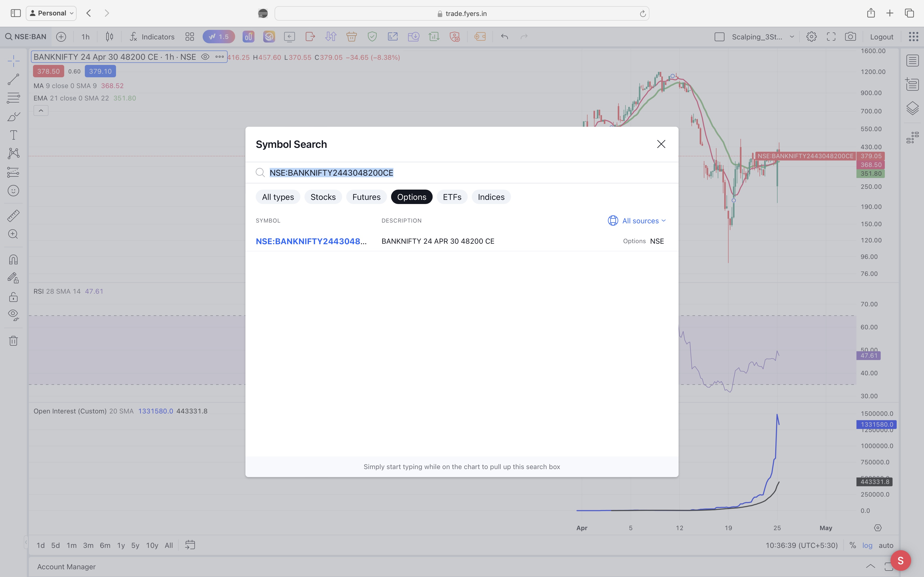Toggle BANKNIFTY symbol visibility eye
This screenshot has width=924, height=577.
205,57
